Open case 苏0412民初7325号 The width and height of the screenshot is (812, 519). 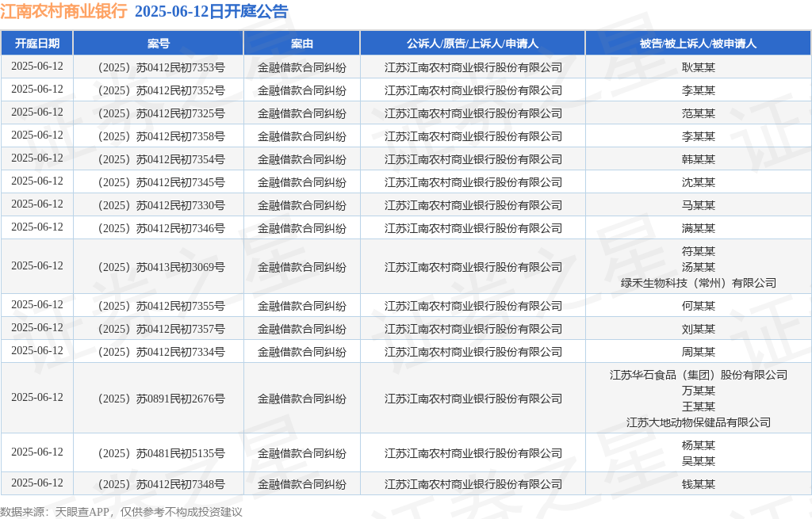pyautogui.click(x=159, y=113)
